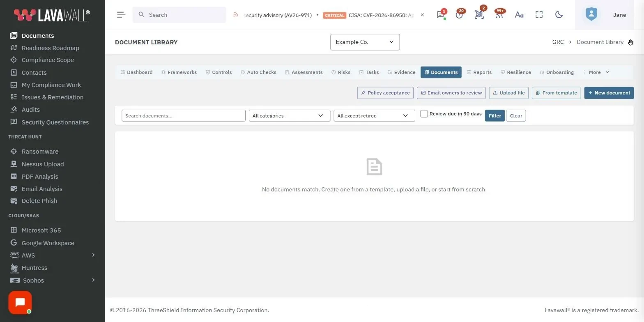Click the Issues & Remediation icon
644x322 pixels.
click(x=14, y=97)
